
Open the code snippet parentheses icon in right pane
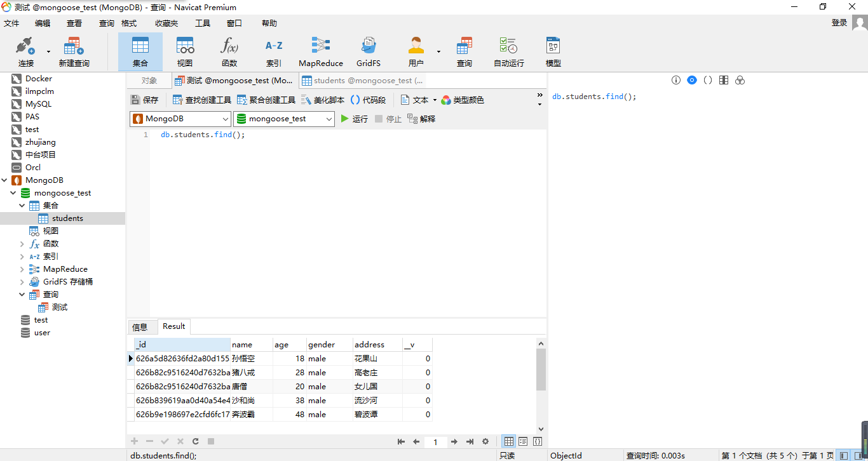point(708,80)
